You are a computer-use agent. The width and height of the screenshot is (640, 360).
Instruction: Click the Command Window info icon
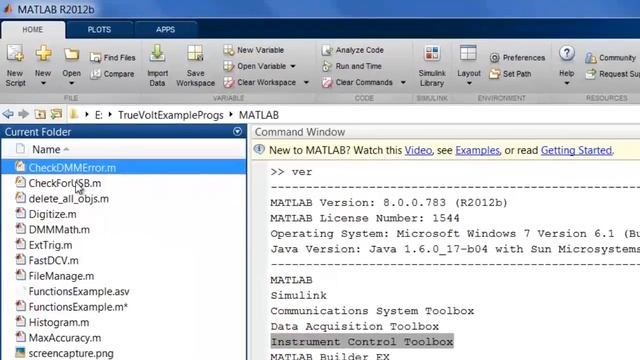(x=259, y=149)
